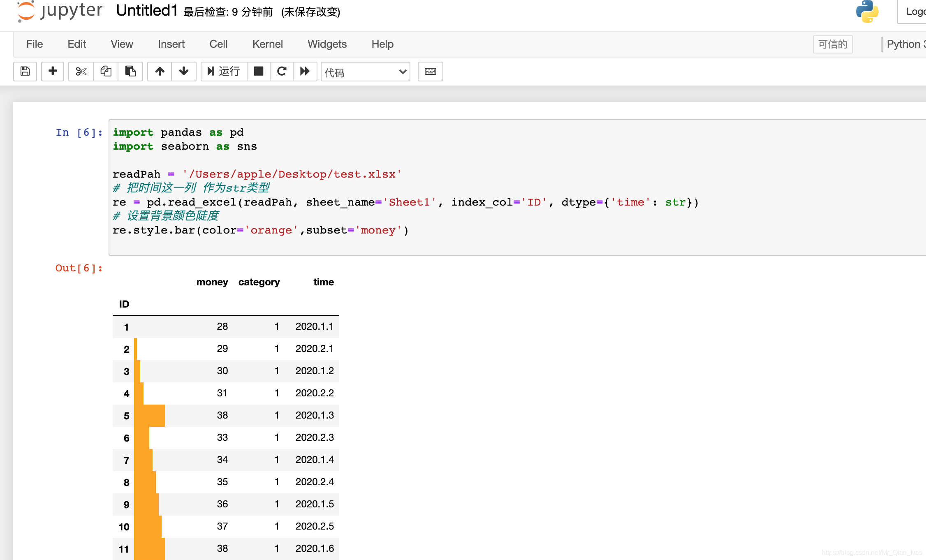Image resolution: width=926 pixels, height=560 pixels.
Task: Paste cell below icon
Action: [x=130, y=72]
